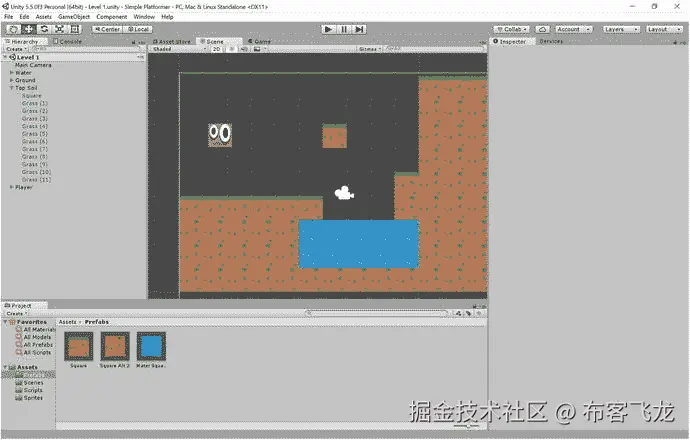Start Play mode
This screenshot has width=690, height=440.
(x=328, y=29)
